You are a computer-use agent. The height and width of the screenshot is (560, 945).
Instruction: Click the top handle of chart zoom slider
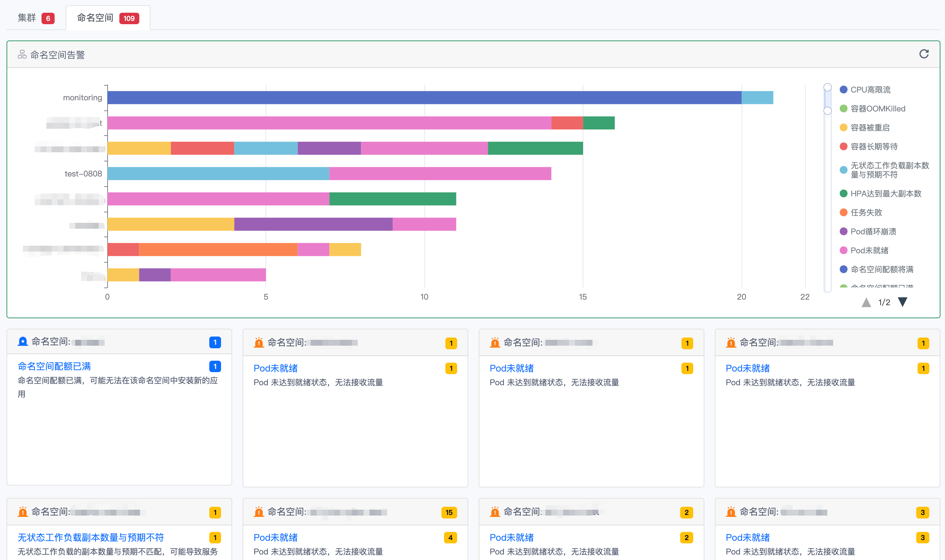point(827,87)
